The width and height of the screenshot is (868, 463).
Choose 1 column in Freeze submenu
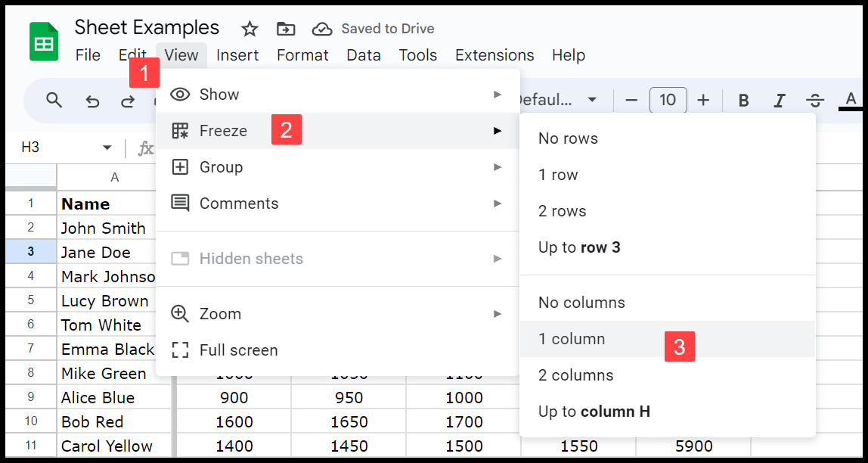pyautogui.click(x=668, y=339)
